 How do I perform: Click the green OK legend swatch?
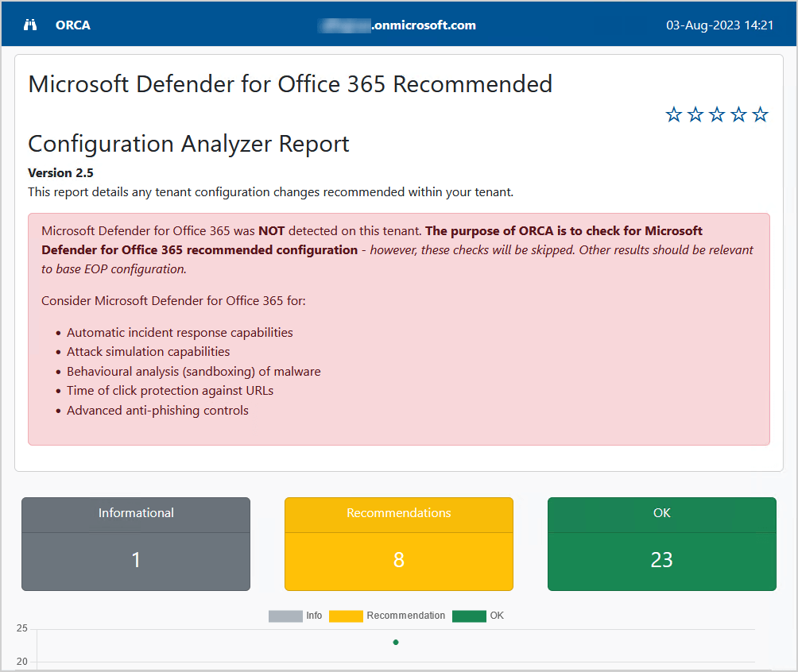[469, 616]
